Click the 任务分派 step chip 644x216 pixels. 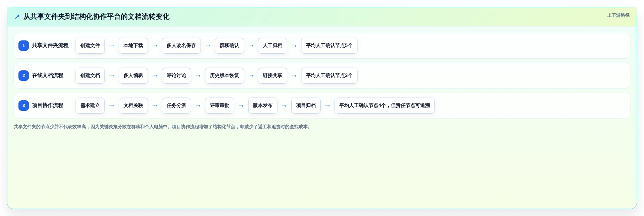[x=176, y=106]
